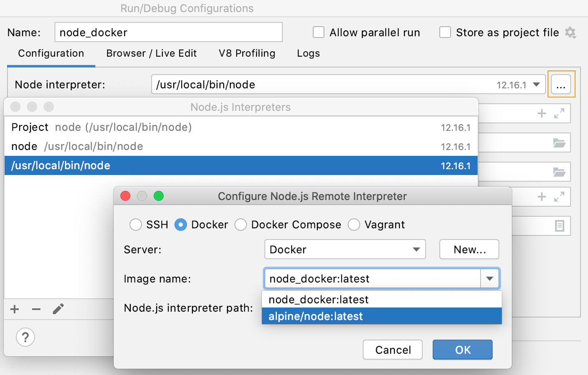Image resolution: width=588 pixels, height=375 pixels.
Task: Open the Server dropdown showing Docker
Action: coord(345,249)
